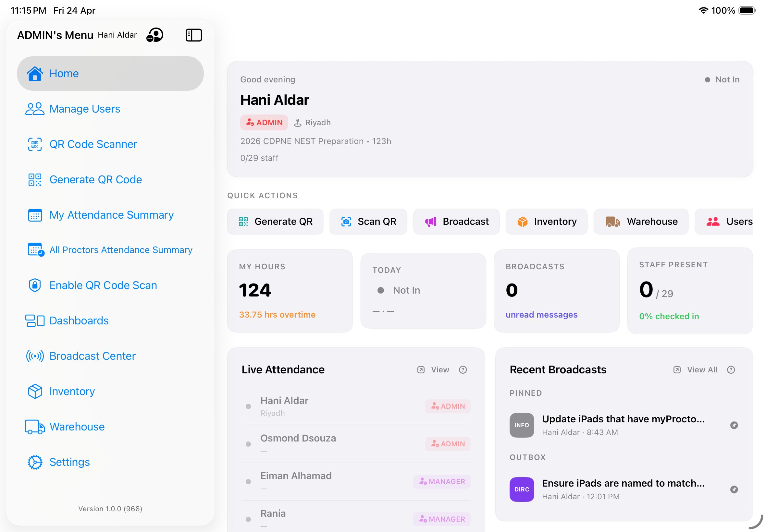Open the help circle beside Recent Broadcasts

tap(731, 370)
